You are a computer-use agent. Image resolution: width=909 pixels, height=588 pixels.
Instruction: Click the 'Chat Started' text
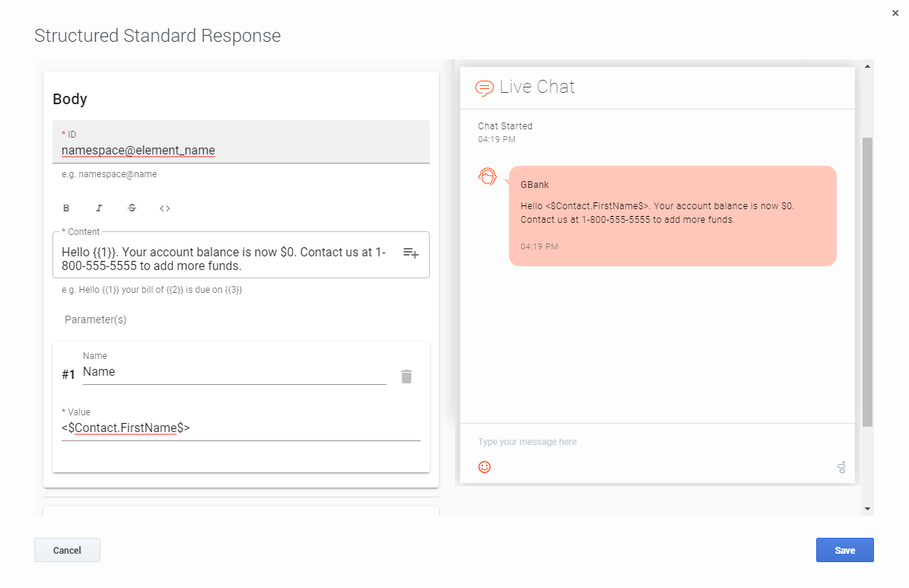click(505, 126)
